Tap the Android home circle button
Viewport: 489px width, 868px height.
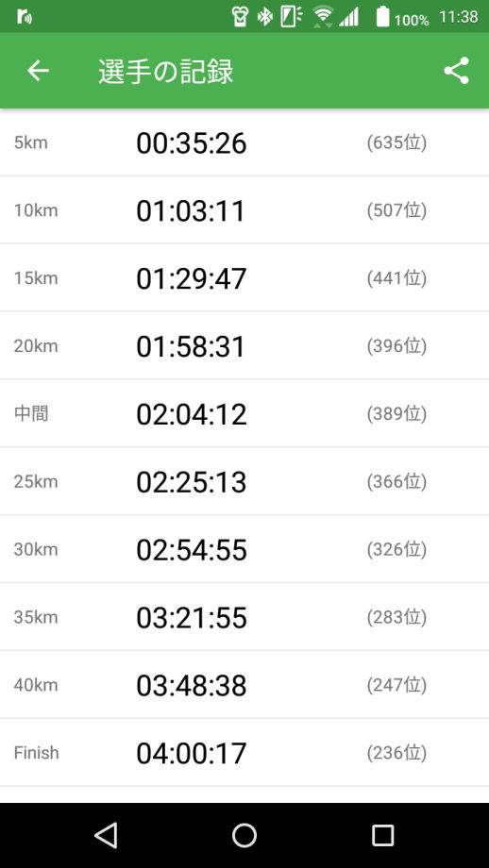pyautogui.click(x=244, y=835)
